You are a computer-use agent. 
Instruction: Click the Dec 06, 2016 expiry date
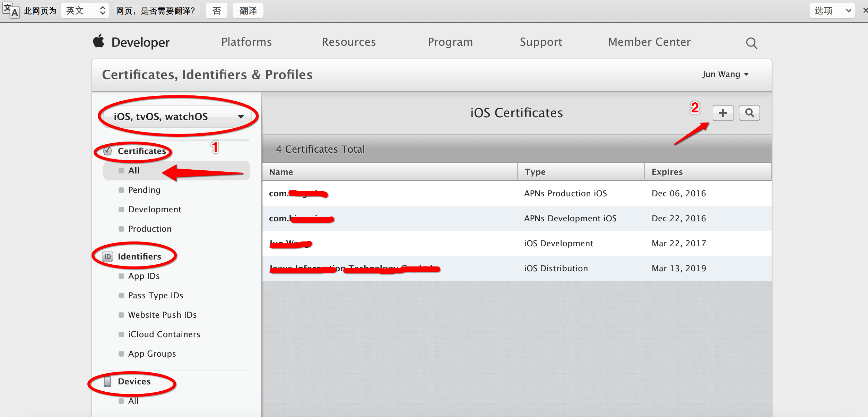(679, 194)
